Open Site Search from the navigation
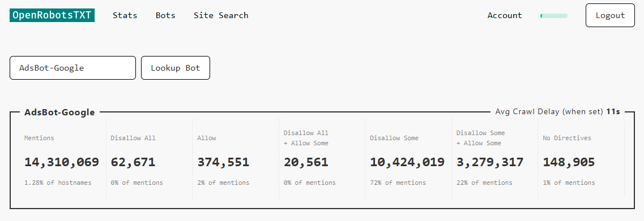This screenshot has height=221, width=644. (221, 16)
